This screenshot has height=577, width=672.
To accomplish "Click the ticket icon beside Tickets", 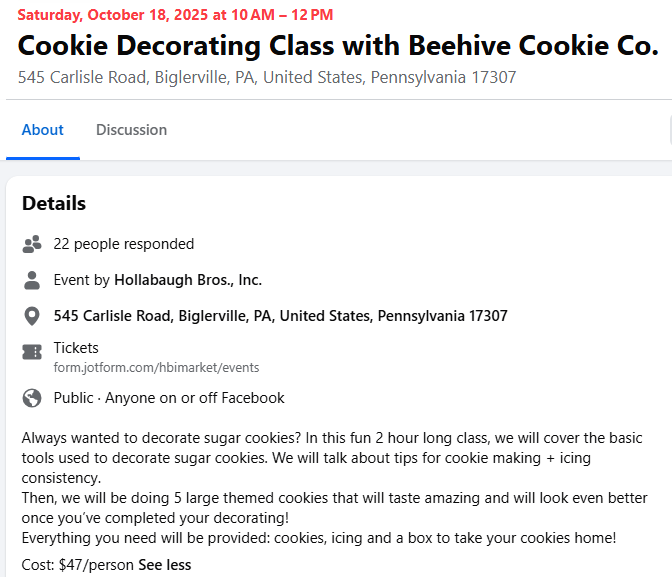I will 32,352.
